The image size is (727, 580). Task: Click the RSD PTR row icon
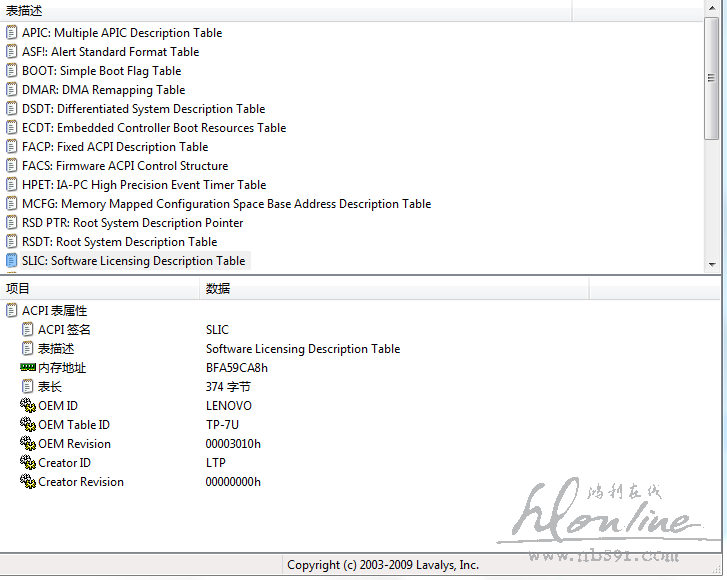(12, 223)
